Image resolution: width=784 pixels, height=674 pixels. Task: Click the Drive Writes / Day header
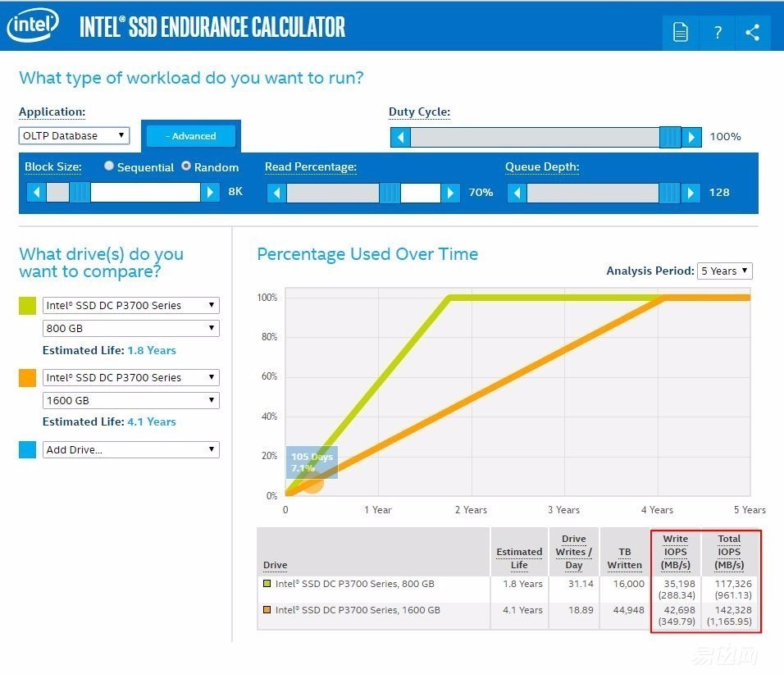click(x=573, y=552)
